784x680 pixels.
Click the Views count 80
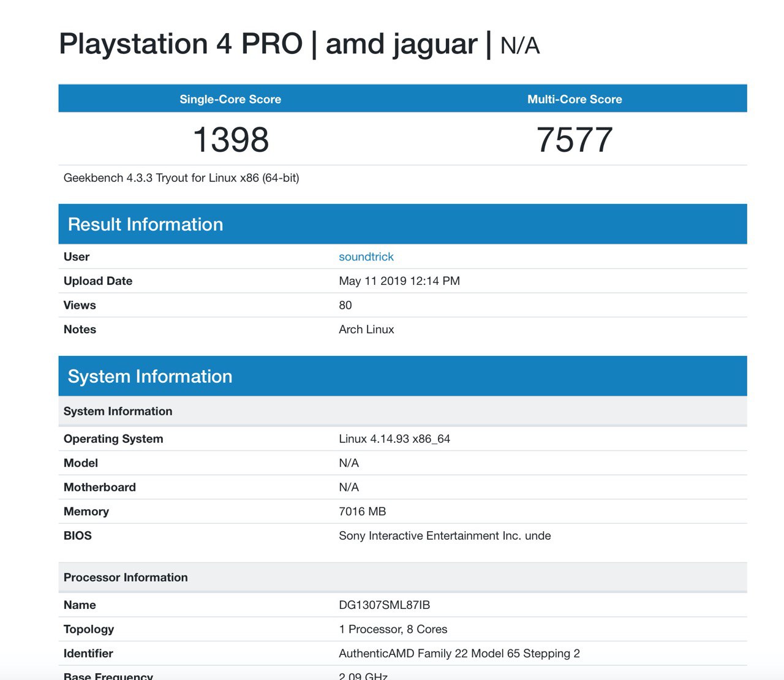click(345, 305)
